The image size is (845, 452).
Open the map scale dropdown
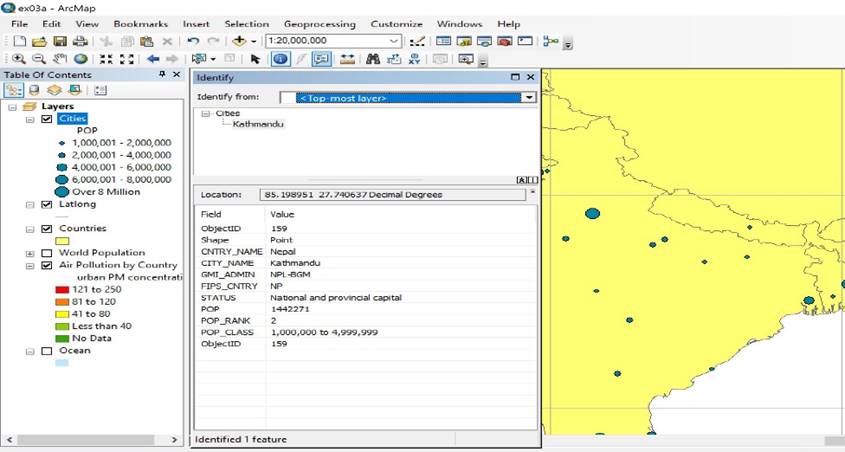coord(394,41)
